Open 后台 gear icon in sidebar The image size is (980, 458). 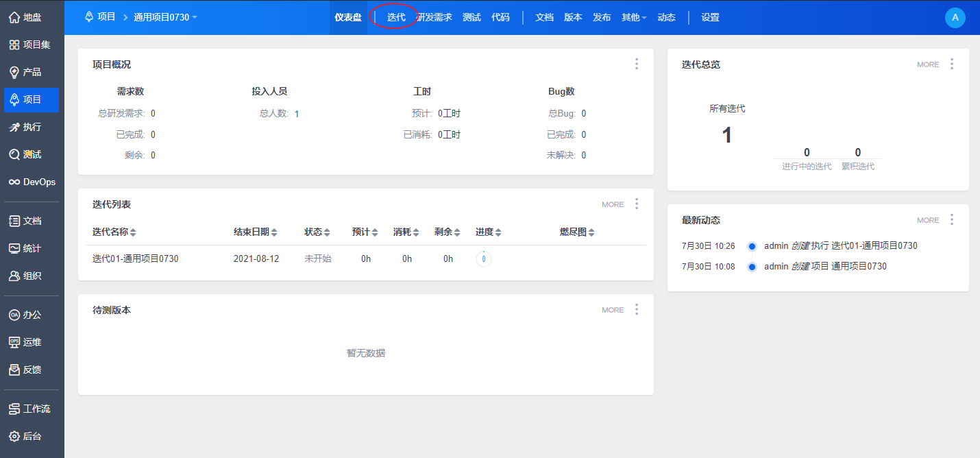(14, 436)
